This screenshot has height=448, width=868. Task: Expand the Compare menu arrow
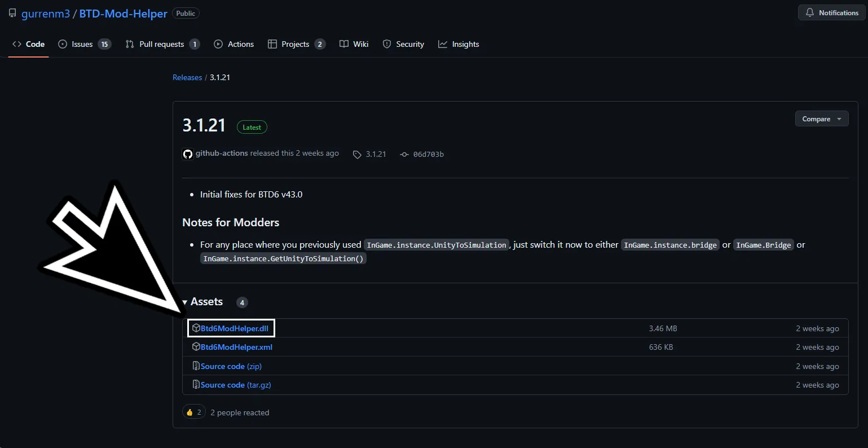(x=838, y=118)
